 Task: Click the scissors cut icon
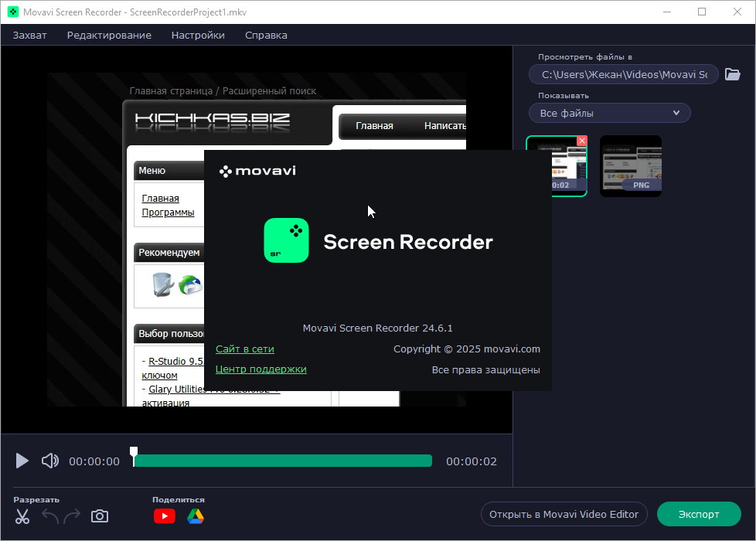tap(22, 516)
